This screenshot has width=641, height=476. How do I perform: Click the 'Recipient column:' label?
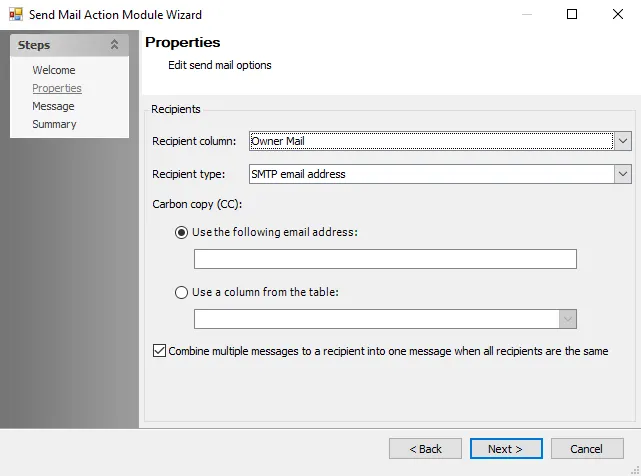[194, 141]
